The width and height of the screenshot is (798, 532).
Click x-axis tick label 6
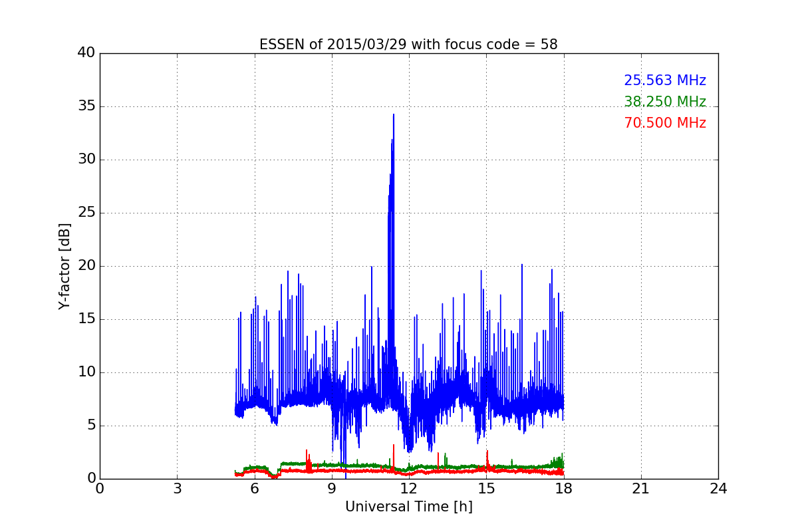click(254, 488)
